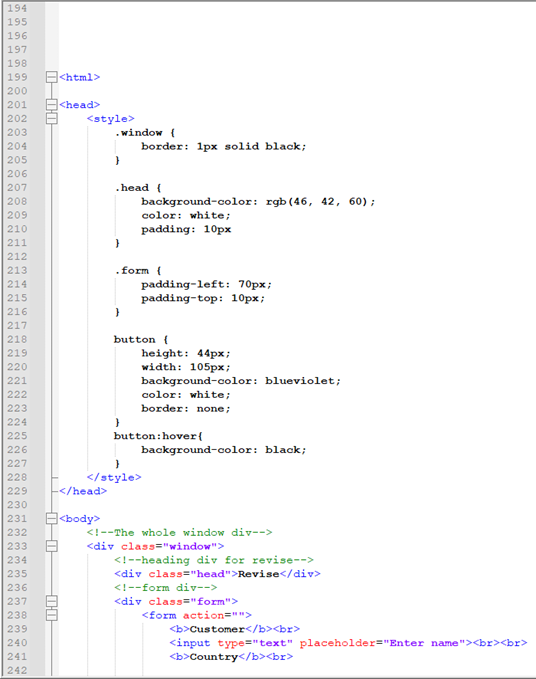Image resolution: width=536 pixels, height=679 pixels.
Task: Collapse the div class="form" fold marker
Action: tap(52, 601)
